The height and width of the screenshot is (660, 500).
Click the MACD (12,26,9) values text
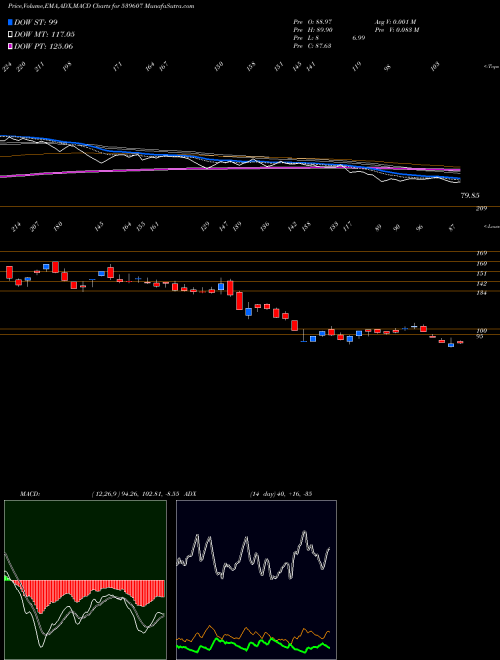click(136, 494)
